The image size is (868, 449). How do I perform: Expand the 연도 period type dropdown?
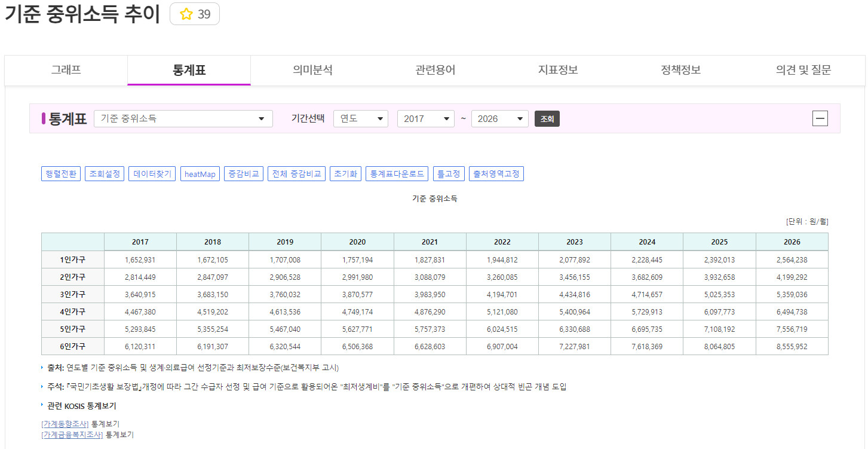(361, 118)
